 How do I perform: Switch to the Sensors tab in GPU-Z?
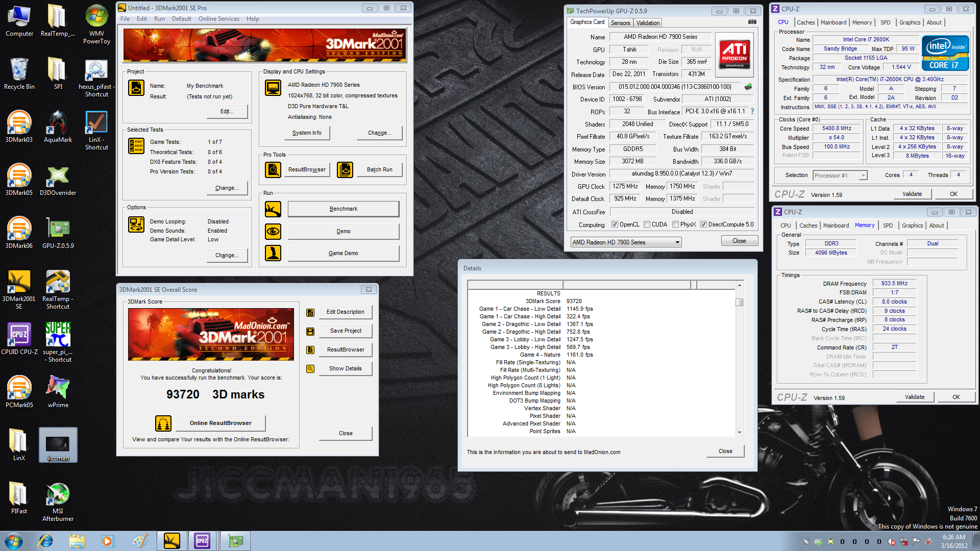620,23
